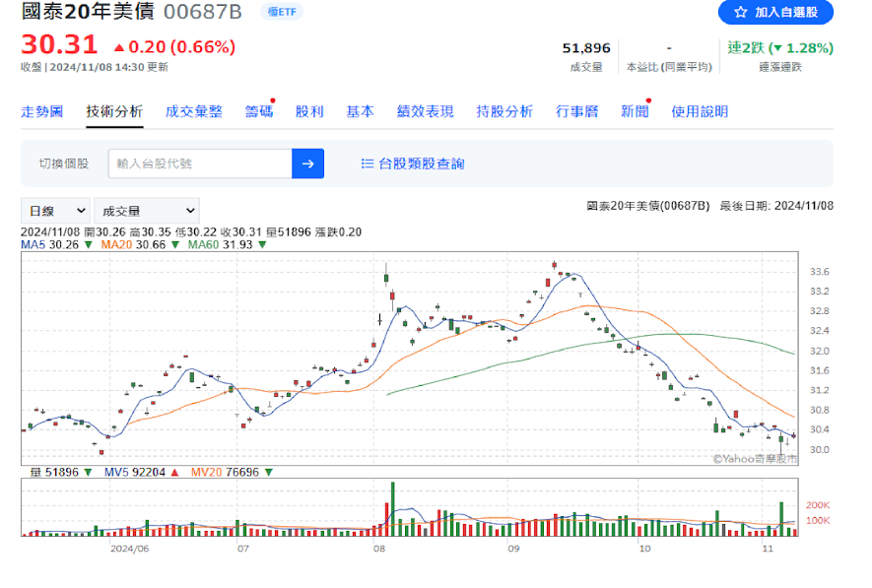Open the 使用說明 tab
Image resolution: width=872 pixels, height=588 pixels.
700,111
